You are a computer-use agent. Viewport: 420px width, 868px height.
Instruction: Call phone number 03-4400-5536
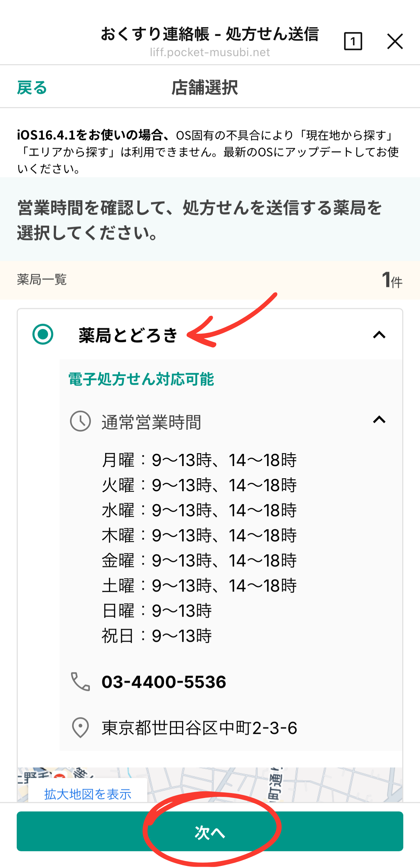tap(164, 682)
